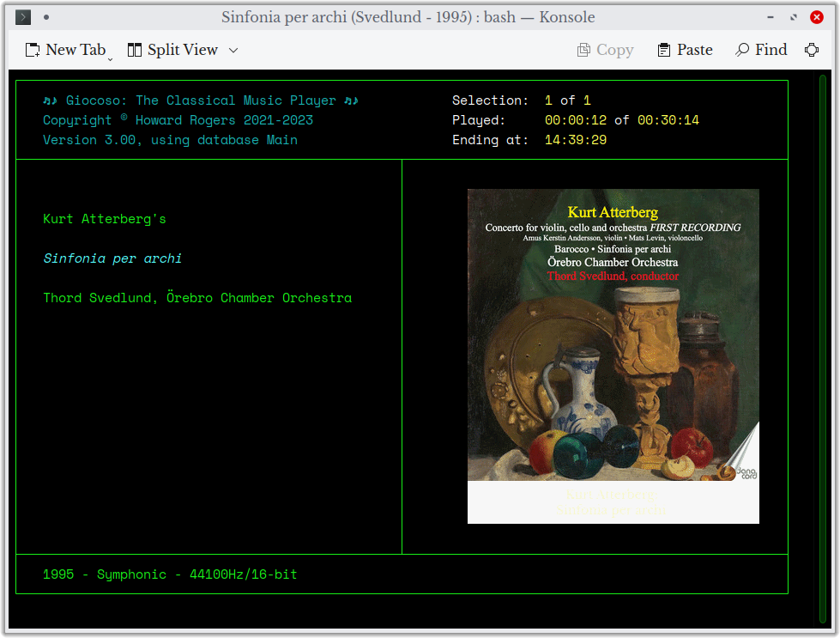Click the small dot beside the Konsole icon
The height and width of the screenshot is (638, 840).
click(x=46, y=16)
